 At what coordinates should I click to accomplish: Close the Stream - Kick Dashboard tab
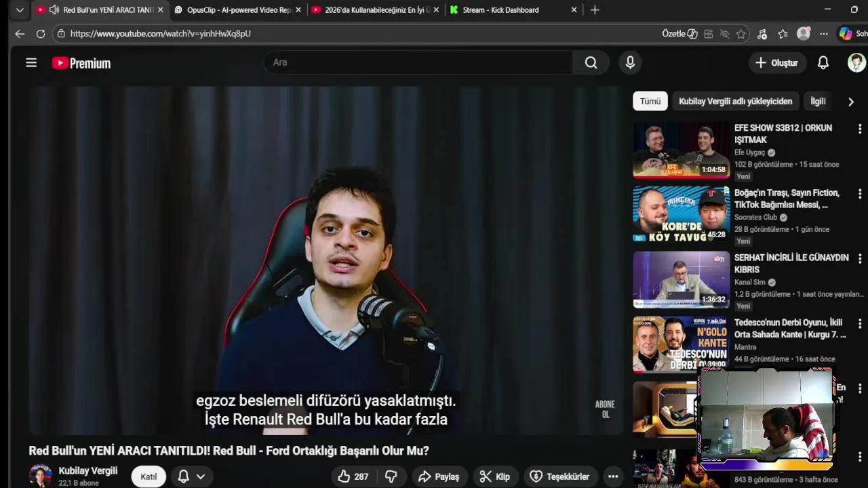pos(574,10)
